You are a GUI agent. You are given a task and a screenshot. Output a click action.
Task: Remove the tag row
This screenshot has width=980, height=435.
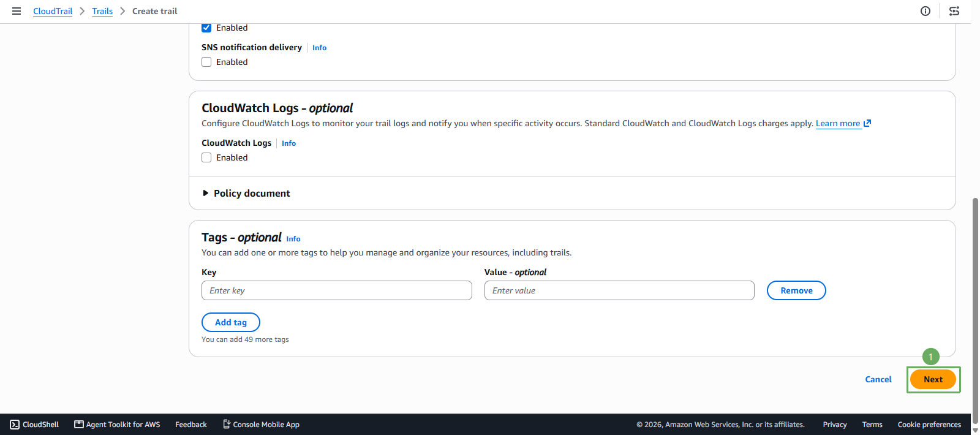796,290
